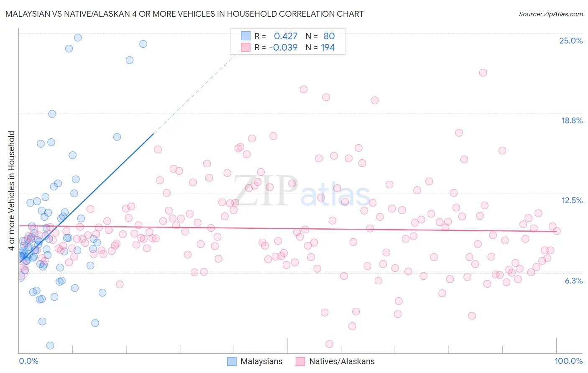Click the lowest blue data point near the x-axis
This screenshot has width=588, height=373.
(50, 345)
